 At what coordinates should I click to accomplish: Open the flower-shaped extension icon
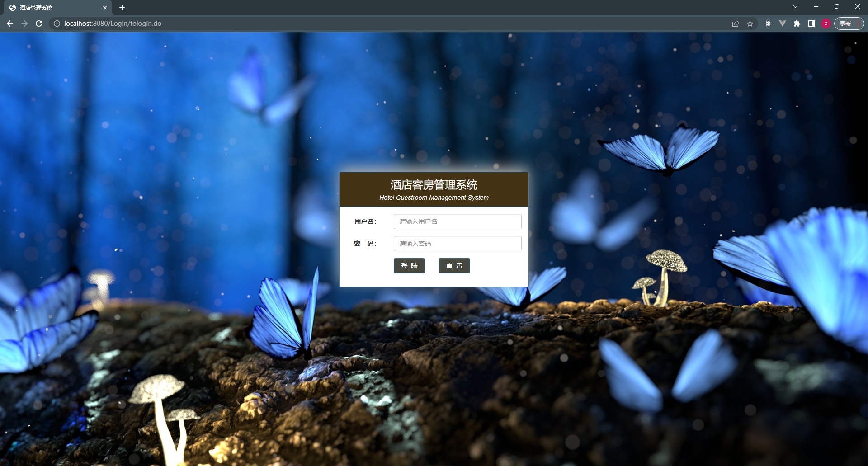768,24
